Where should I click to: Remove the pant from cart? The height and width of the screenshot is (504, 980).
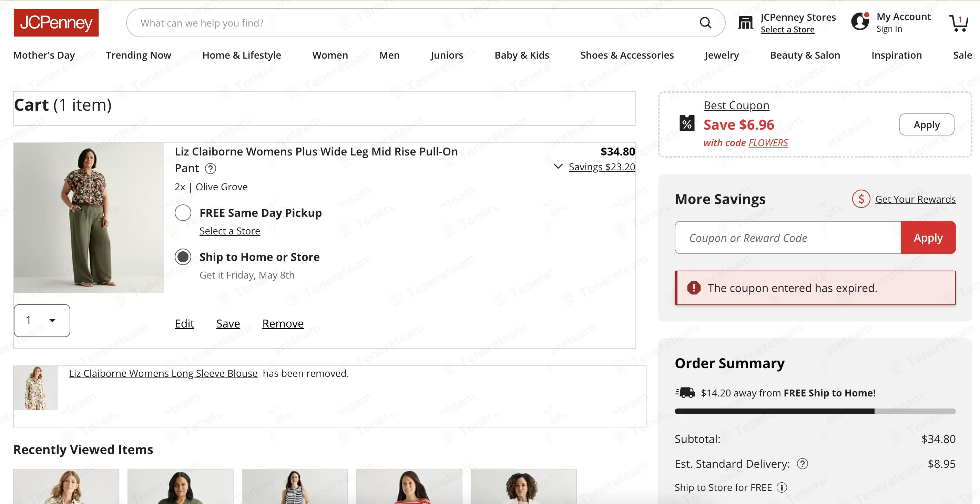point(283,324)
